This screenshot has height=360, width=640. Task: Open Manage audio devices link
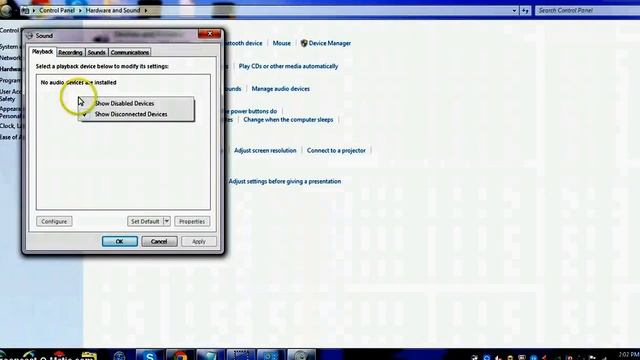click(280, 89)
